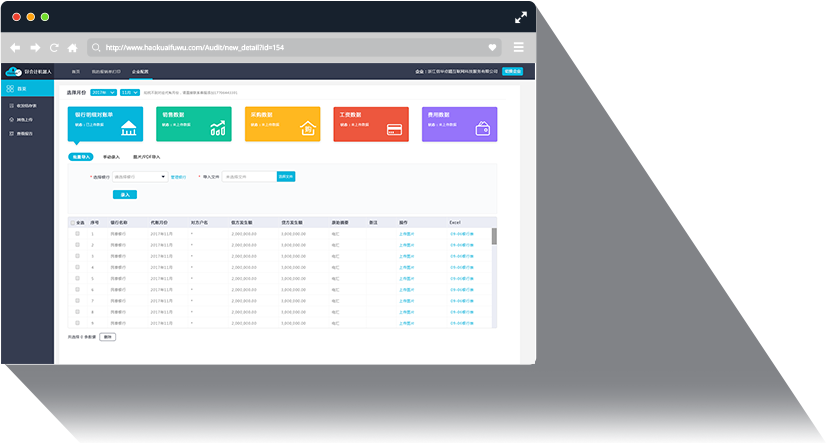Check the checkbox for table row 5
This screenshot has height=443, width=826.
[x=77, y=278]
